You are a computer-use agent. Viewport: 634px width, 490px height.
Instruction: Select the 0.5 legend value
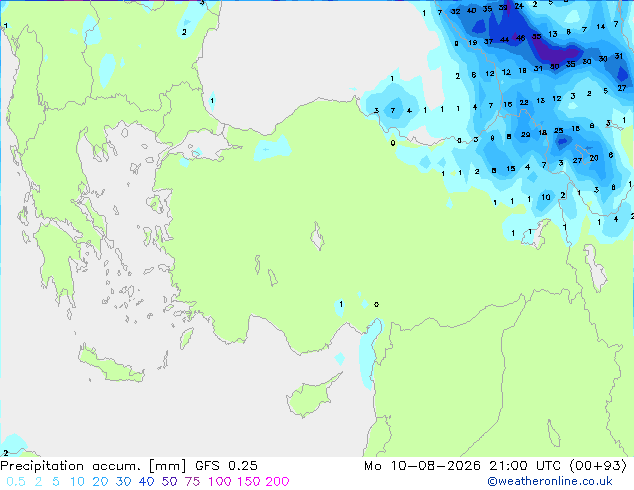(16, 482)
